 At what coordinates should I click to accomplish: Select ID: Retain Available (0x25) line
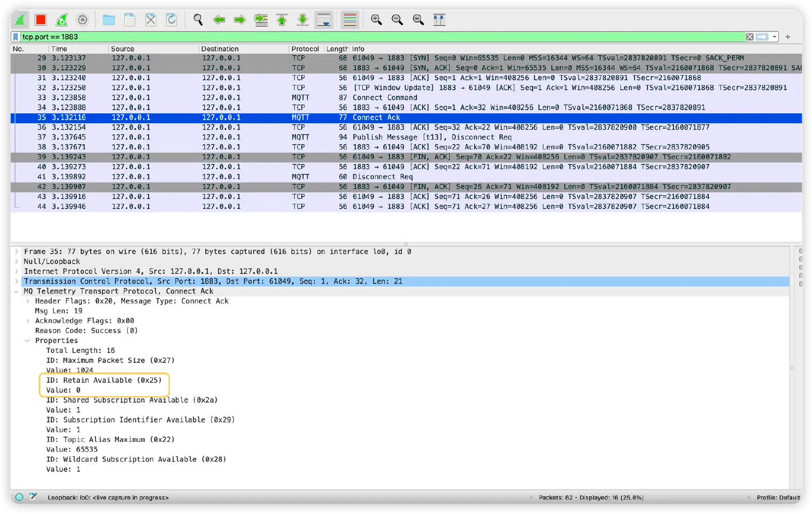point(104,381)
